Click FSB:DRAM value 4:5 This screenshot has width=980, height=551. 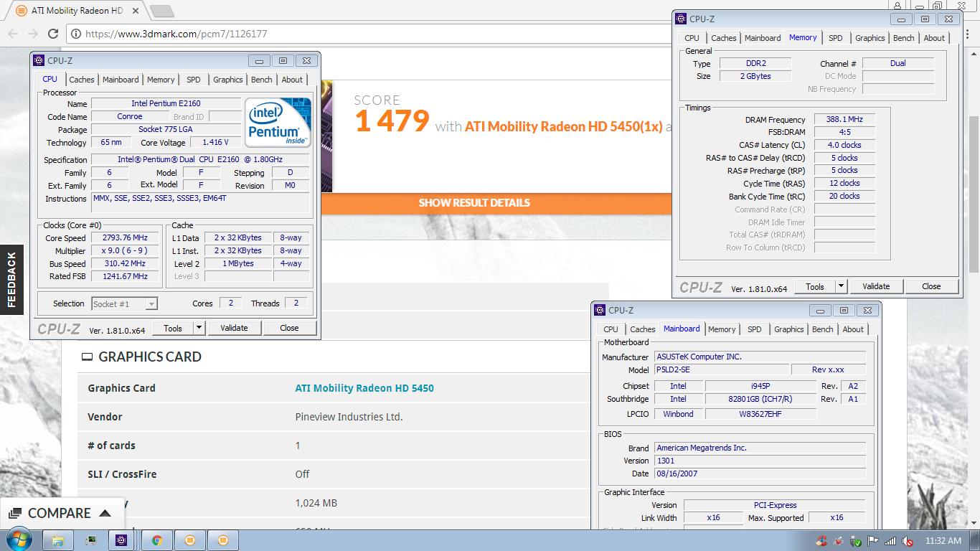[844, 133]
